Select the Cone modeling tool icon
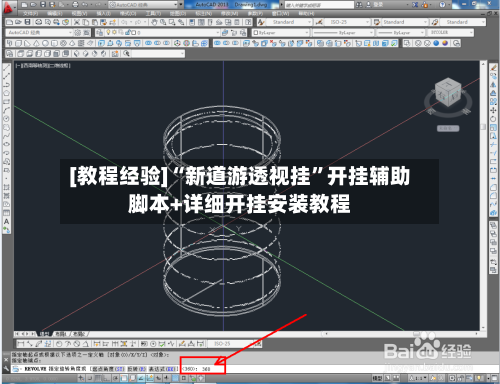 point(36,43)
